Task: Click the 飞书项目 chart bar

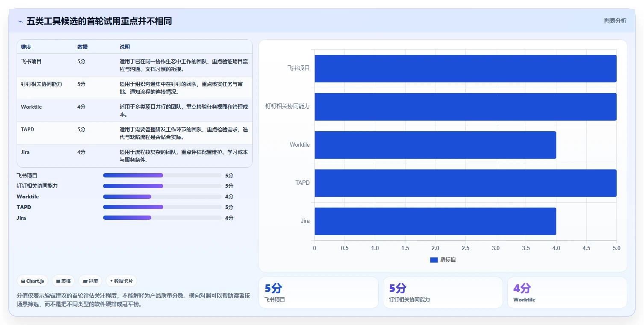Action: pyautogui.click(x=465, y=68)
